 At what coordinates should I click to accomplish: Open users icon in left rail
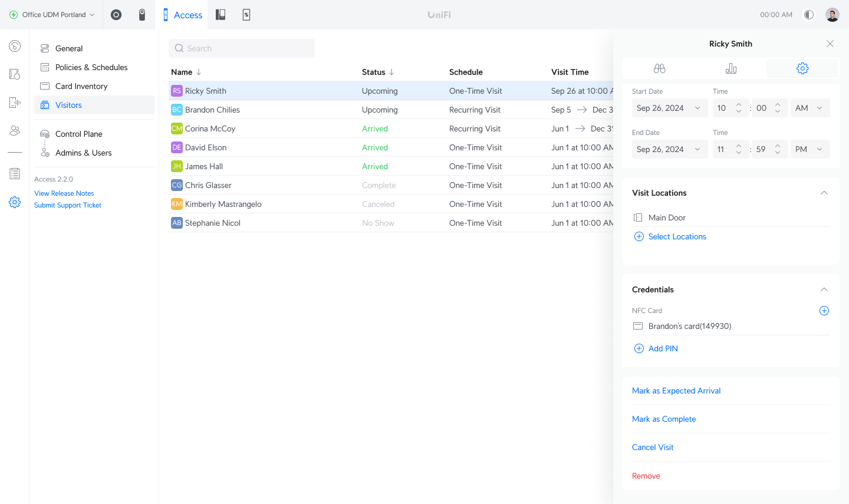[x=15, y=131]
